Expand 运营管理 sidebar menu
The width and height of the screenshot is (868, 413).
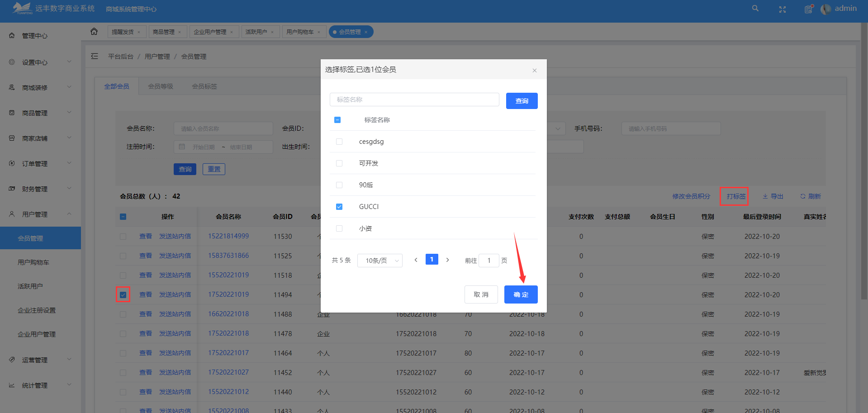[69, 359]
